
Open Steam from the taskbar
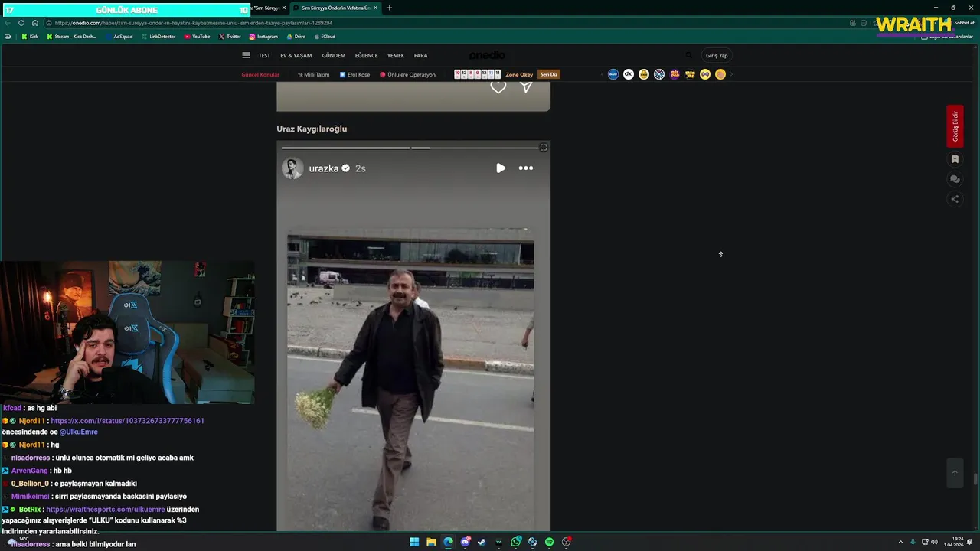tap(482, 542)
